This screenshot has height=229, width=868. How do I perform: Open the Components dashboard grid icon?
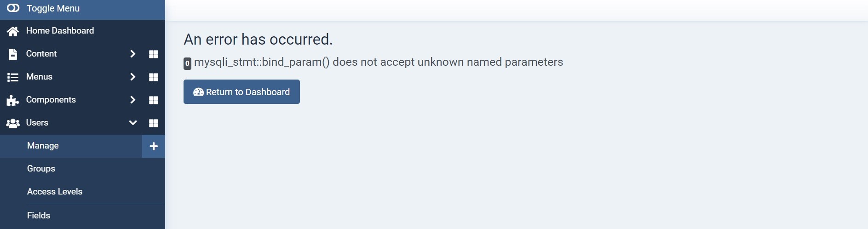pyautogui.click(x=154, y=100)
